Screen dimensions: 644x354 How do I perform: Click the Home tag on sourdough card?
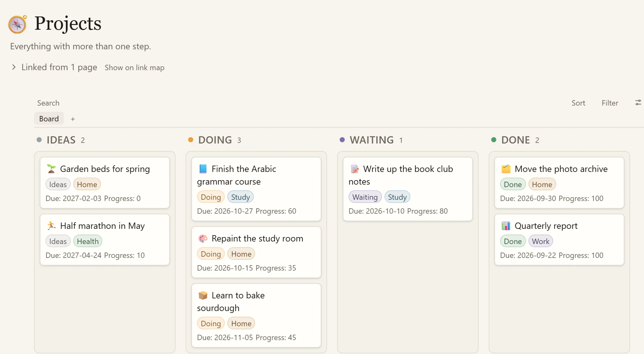tap(241, 323)
